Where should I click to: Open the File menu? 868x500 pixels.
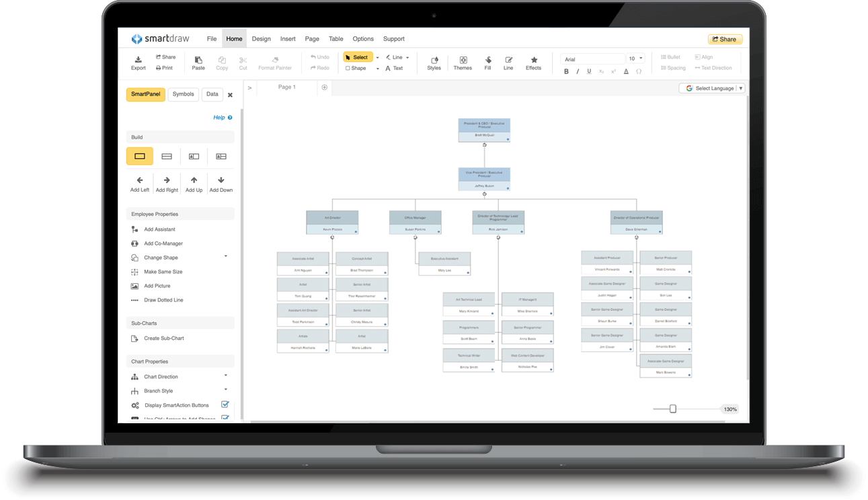[212, 39]
